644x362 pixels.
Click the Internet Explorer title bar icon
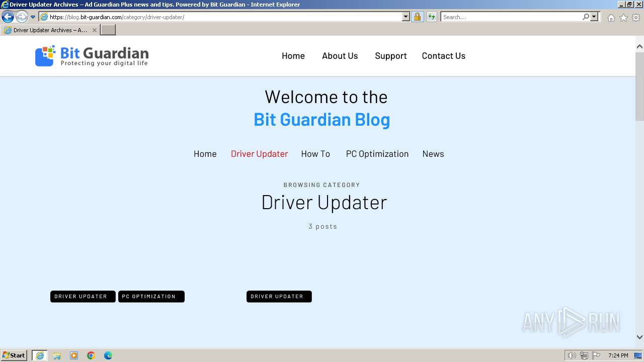(x=5, y=5)
